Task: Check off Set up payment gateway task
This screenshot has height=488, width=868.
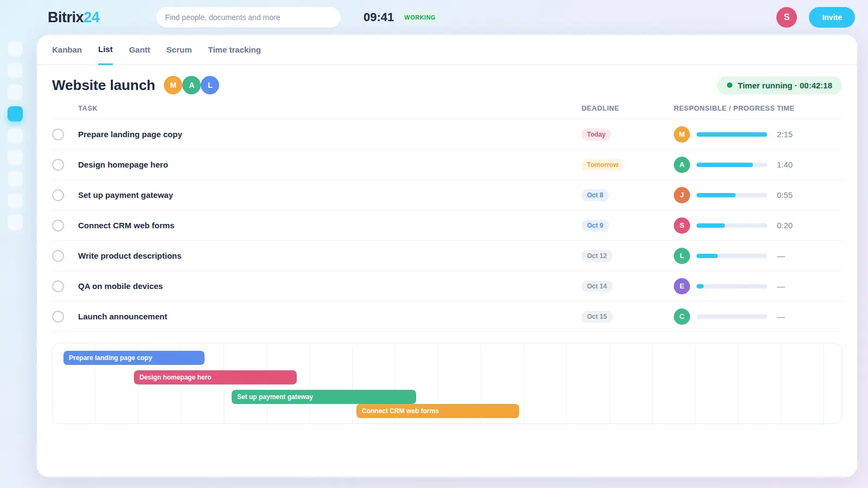Action: (x=58, y=195)
